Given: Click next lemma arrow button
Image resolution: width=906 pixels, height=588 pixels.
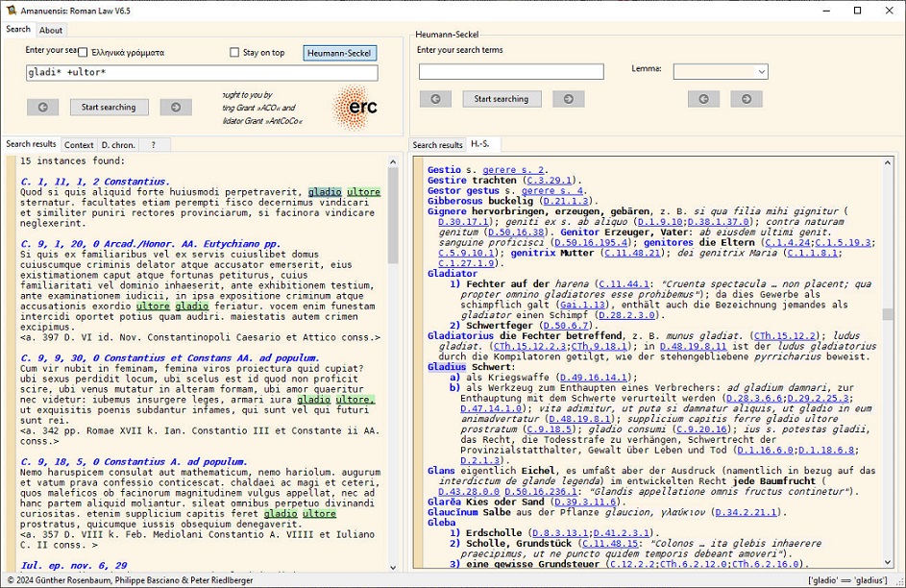Looking at the screenshot, I should click(747, 99).
